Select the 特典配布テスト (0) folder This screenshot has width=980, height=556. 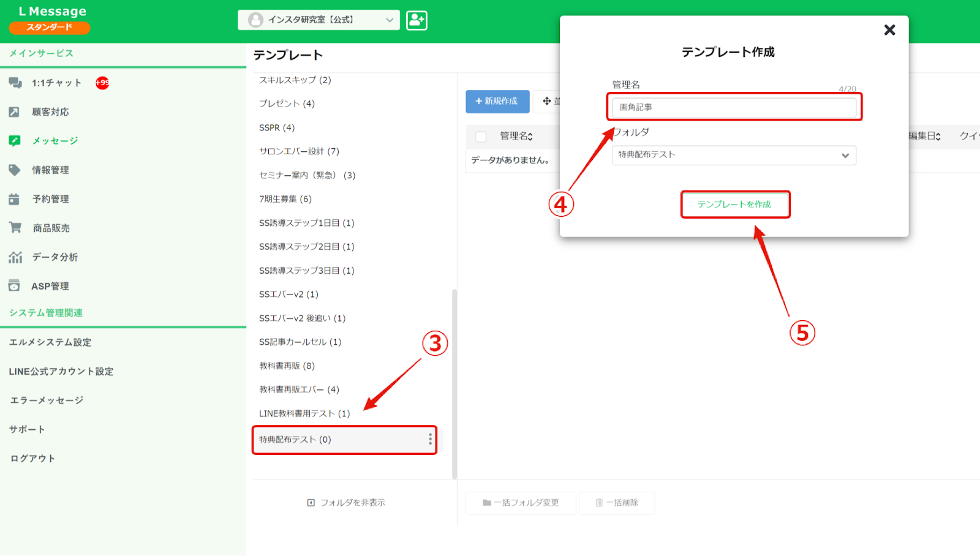[344, 440]
